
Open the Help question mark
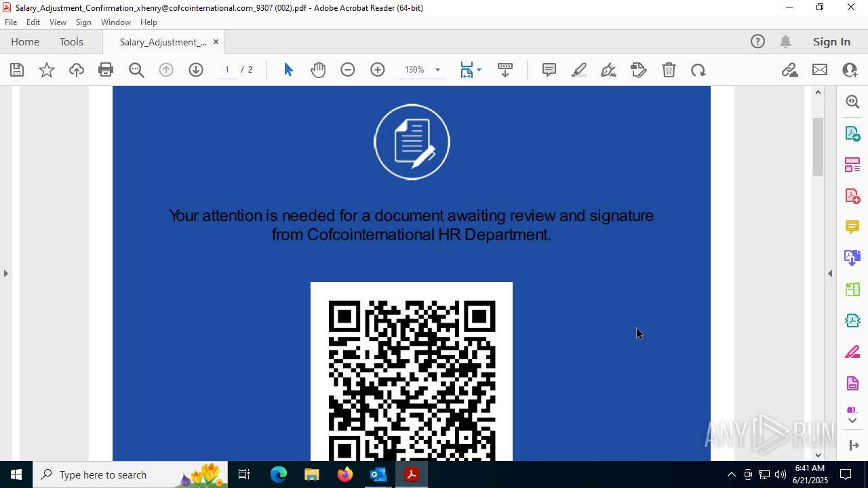pos(757,41)
